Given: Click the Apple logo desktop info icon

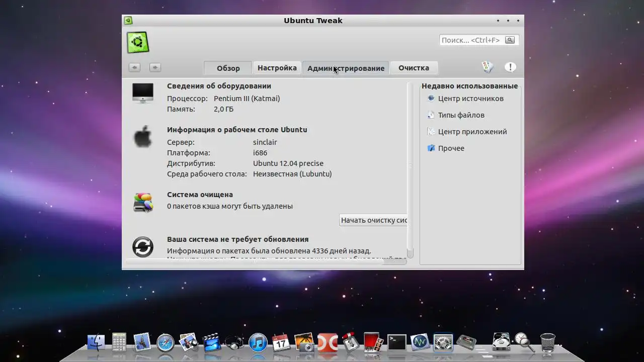Looking at the screenshot, I should click(x=143, y=137).
